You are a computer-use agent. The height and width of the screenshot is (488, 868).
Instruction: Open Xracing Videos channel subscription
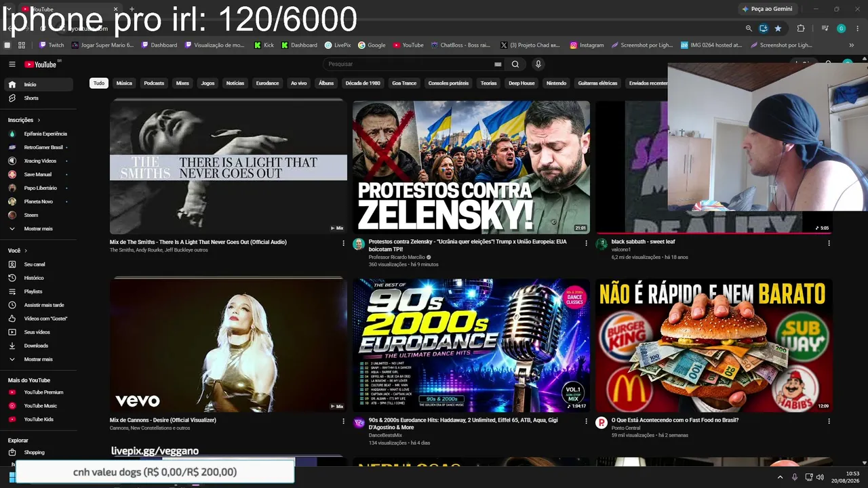point(39,161)
